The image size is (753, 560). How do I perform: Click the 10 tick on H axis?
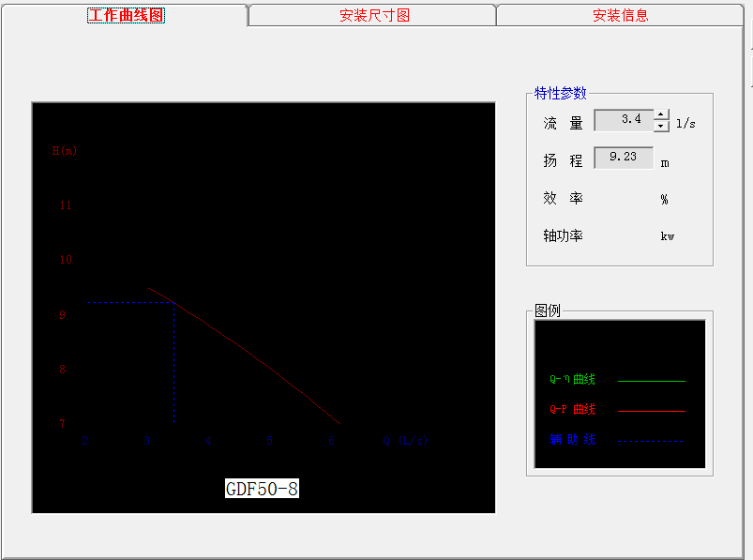click(x=66, y=260)
